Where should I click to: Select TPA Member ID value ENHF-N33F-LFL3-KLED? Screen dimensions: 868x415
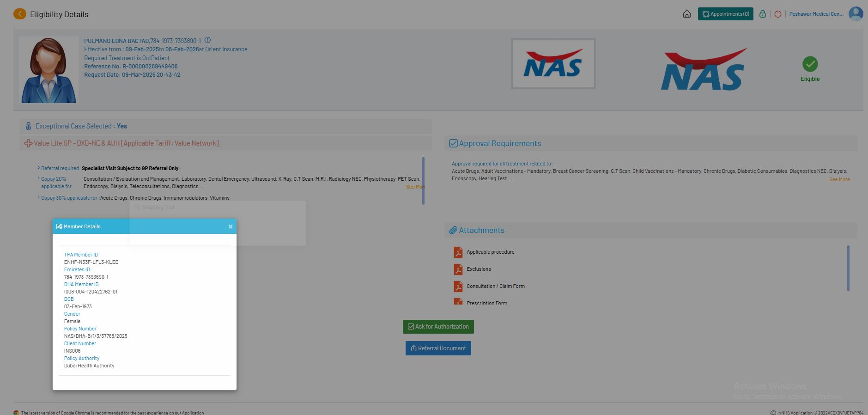point(91,262)
